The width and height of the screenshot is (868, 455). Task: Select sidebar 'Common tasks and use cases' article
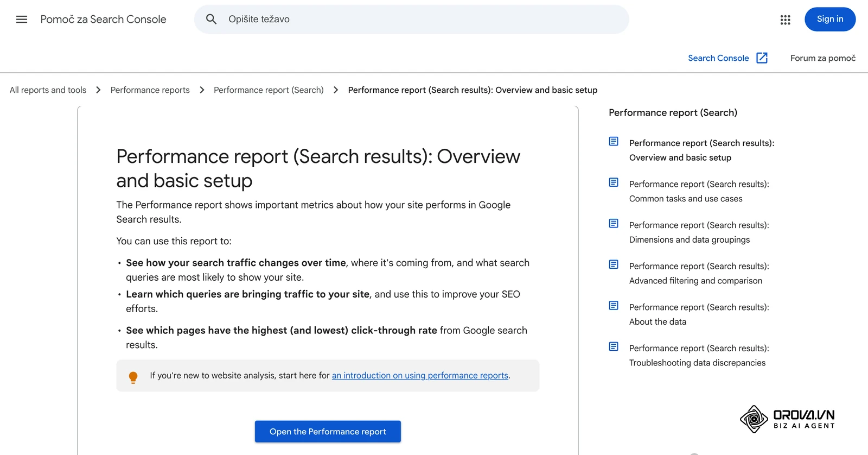coord(699,192)
